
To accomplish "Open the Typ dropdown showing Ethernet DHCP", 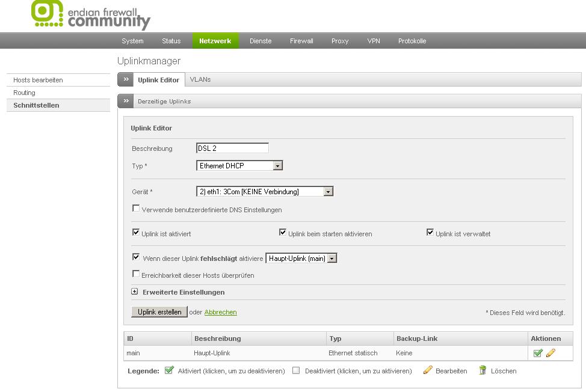I will click(x=239, y=166).
